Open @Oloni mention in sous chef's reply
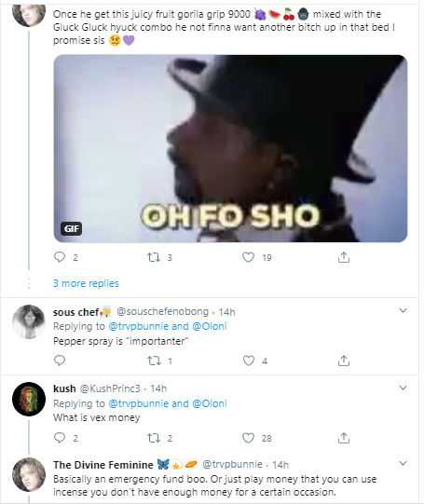Screen dimensions: 424x504 click(210, 326)
